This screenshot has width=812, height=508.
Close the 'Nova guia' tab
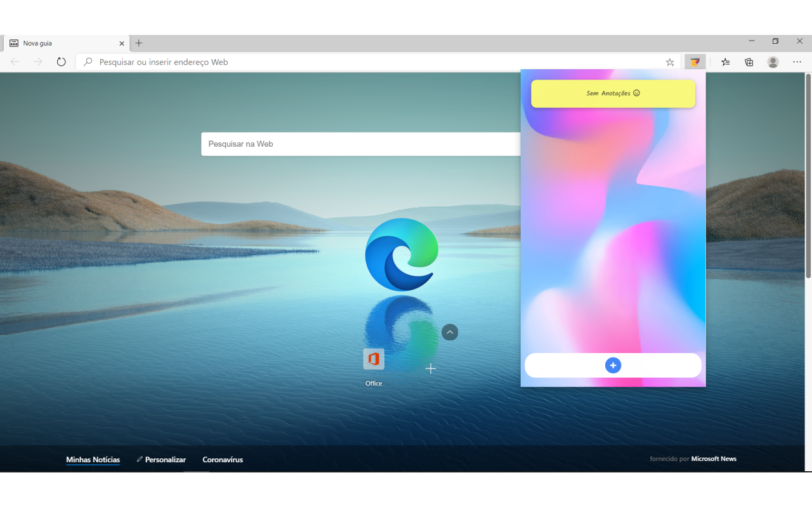pyautogui.click(x=122, y=43)
